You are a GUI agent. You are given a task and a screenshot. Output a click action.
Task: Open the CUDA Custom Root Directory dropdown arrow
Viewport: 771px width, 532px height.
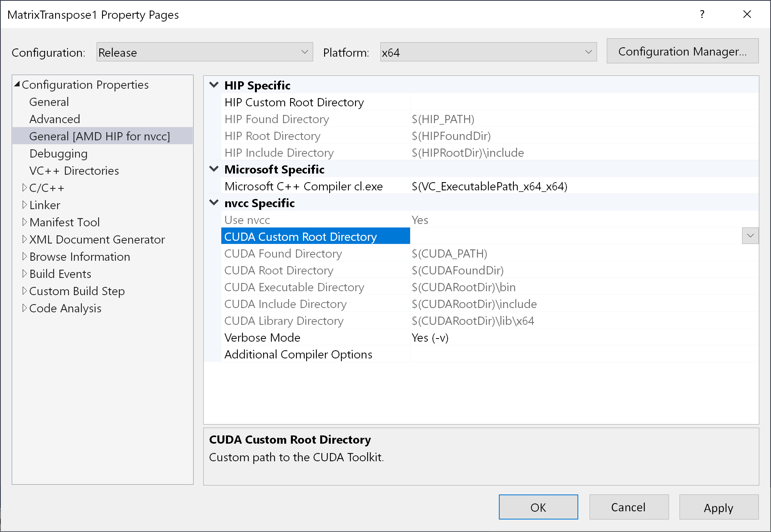click(x=750, y=236)
